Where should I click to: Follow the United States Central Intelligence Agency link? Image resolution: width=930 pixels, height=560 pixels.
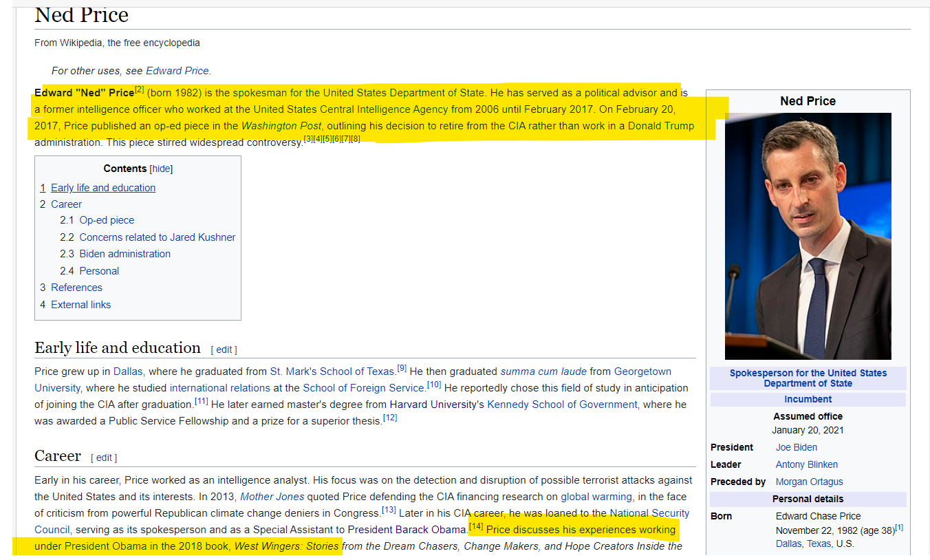pos(350,109)
